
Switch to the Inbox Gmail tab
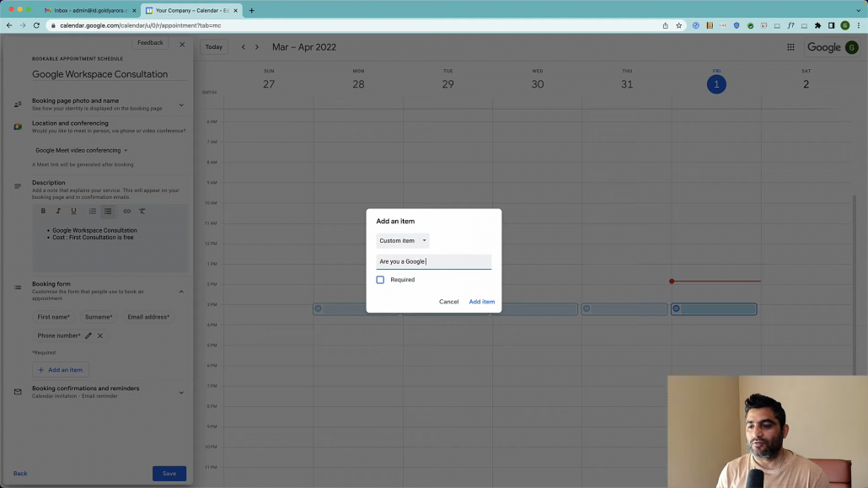pyautogui.click(x=91, y=10)
